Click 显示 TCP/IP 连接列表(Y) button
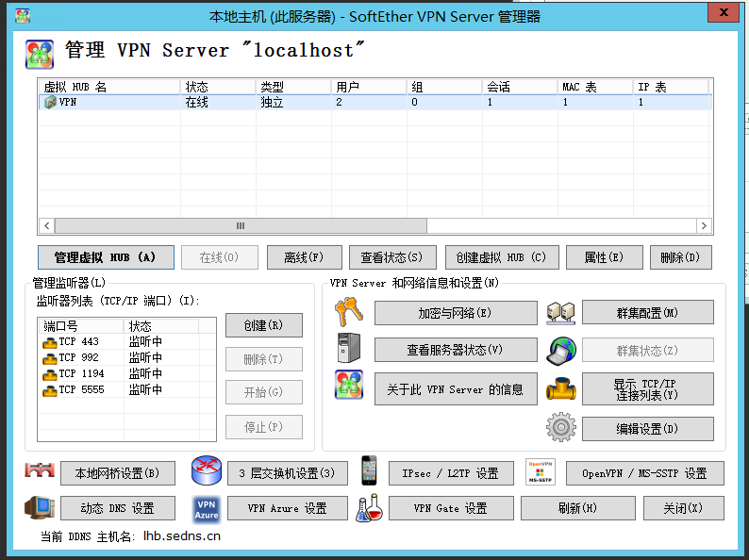 pos(648,389)
